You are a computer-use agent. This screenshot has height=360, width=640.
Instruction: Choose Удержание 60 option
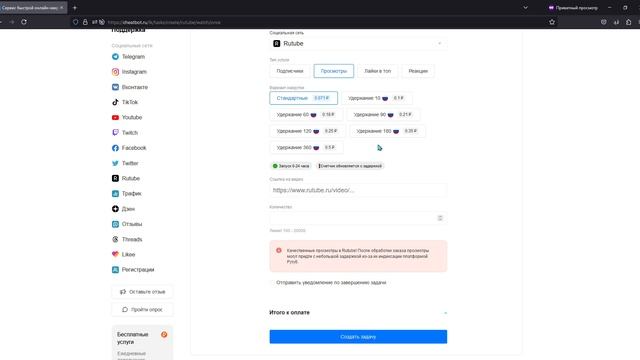(x=306, y=115)
